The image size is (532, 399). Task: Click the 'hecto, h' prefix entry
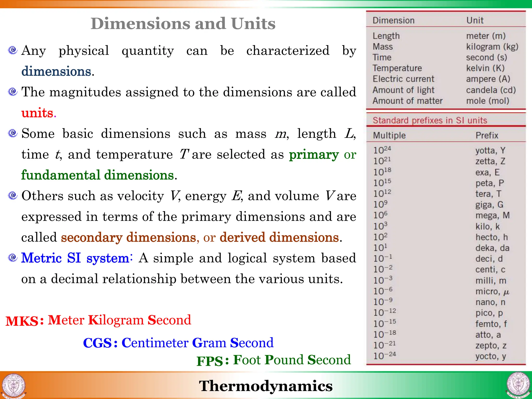coord(491,237)
